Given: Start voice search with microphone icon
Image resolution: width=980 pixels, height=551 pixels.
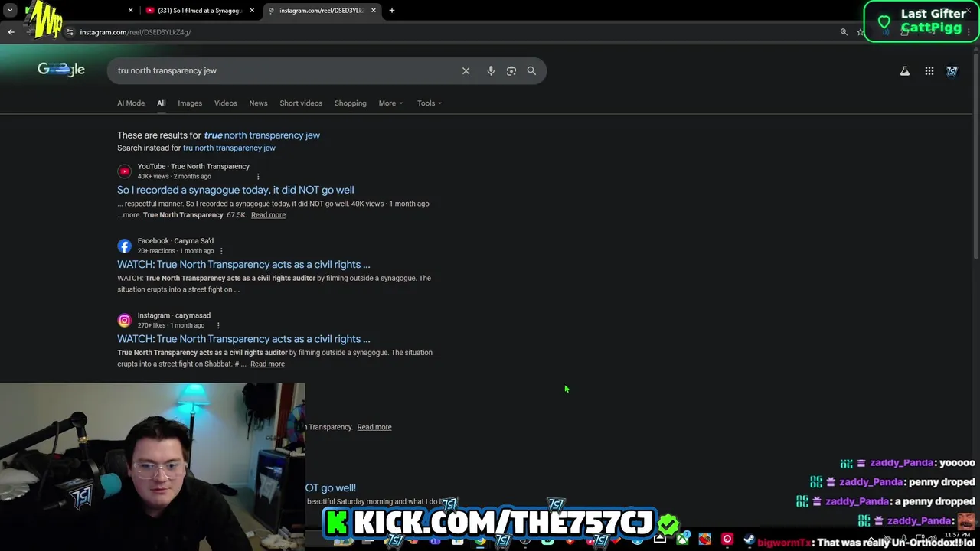Looking at the screenshot, I should (x=491, y=70).
